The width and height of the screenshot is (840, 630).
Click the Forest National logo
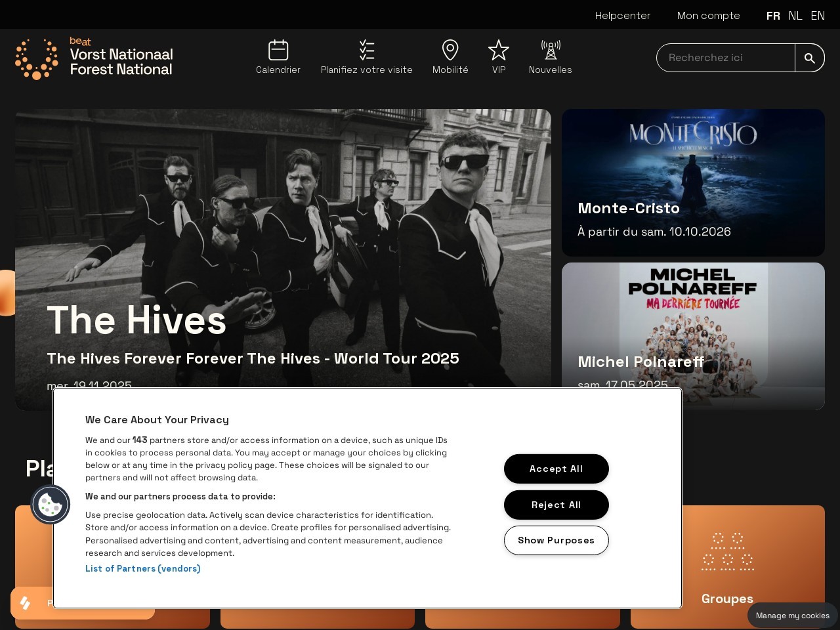pyautogui.click(x=94, y=58)
